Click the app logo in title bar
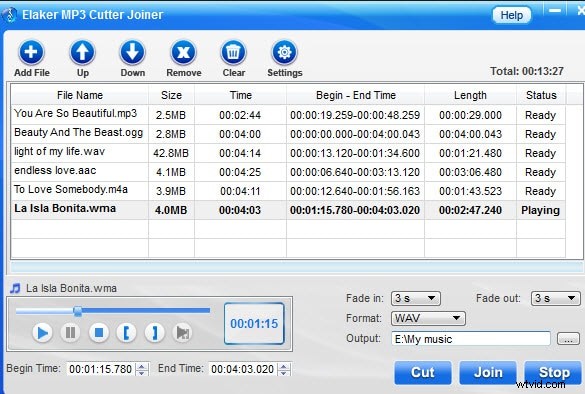 point(9,15)
